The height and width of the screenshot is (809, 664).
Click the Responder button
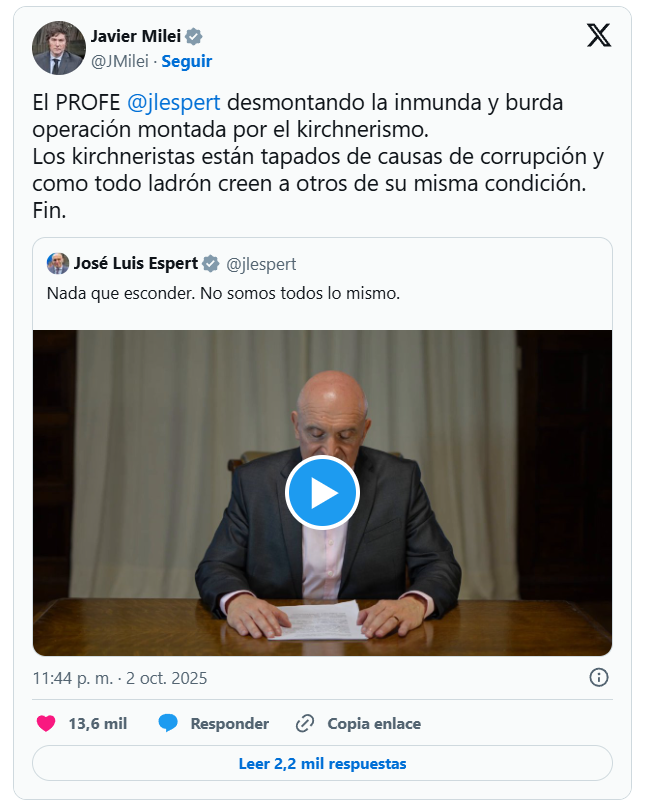pos(230,723)
